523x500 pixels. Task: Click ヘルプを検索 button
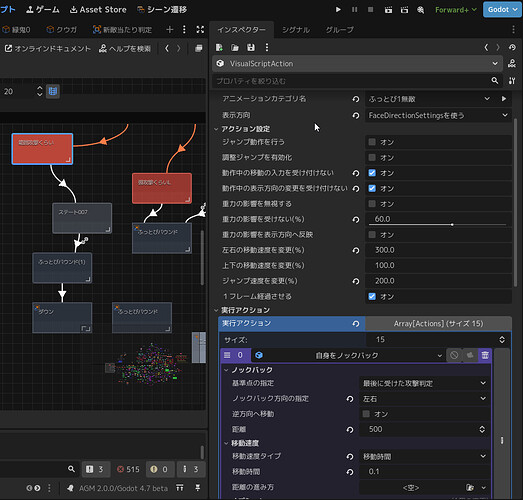(x=125, y=49)
